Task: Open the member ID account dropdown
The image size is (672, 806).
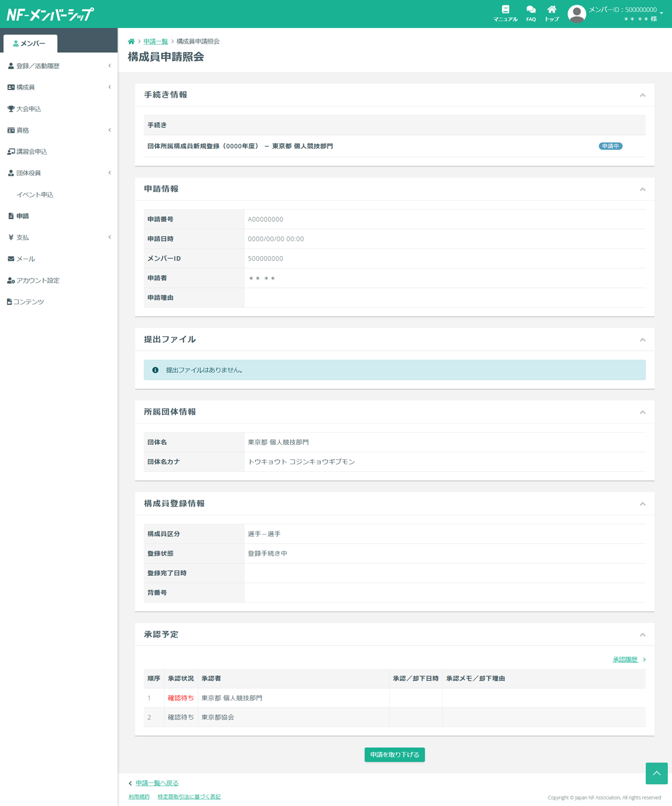Action: point(626,14)
